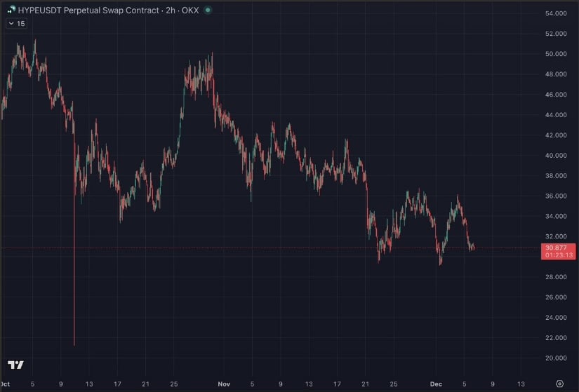The image size is (579, 392).
Task: Click the late-October candle peak near 50
Action: point(211,55)
